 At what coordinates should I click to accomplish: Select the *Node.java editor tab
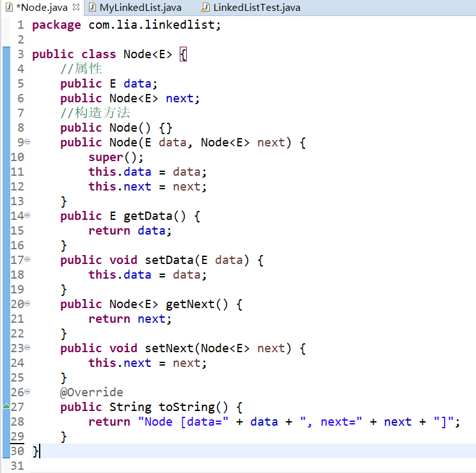(42, 8)
